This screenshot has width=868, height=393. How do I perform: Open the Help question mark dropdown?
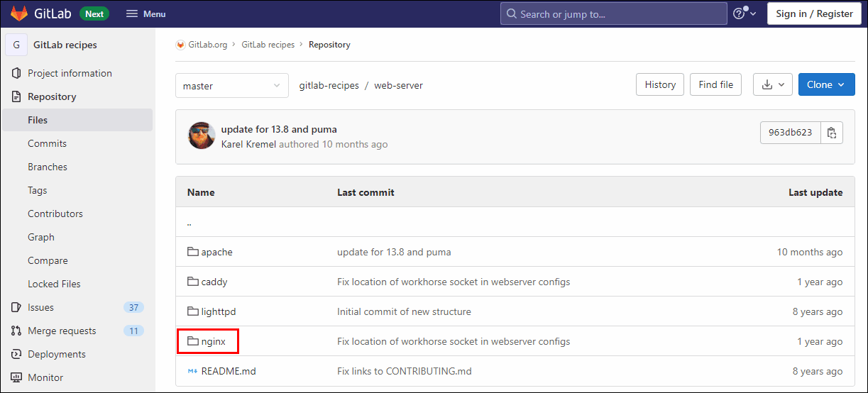(x=745, y=13)
